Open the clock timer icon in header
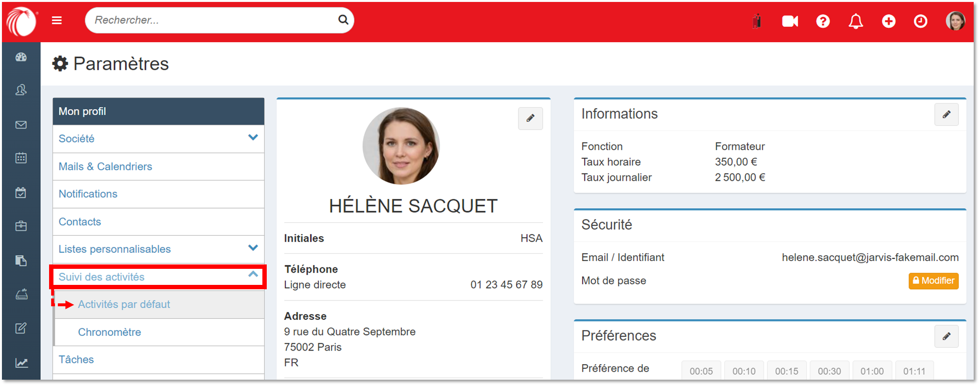The height and width of the screenshot is (386, 980). [920, 21]
